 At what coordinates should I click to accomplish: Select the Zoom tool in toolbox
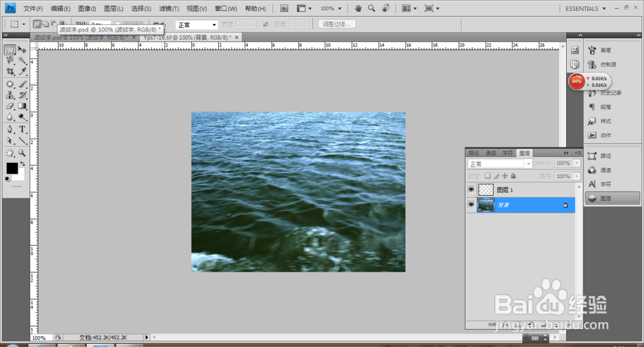[x=22, y=153]
